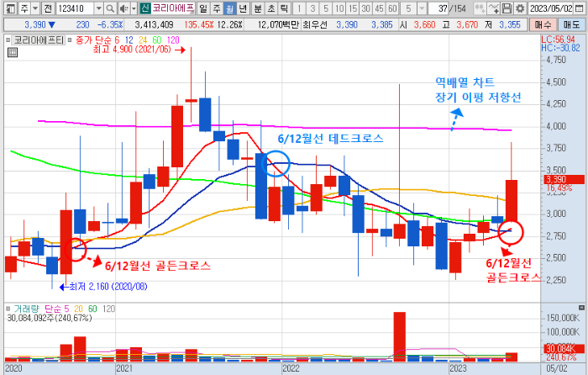The height and width of the screenshot is (375, 588).
Task: Click the 전 button
Action: (48, 8)
